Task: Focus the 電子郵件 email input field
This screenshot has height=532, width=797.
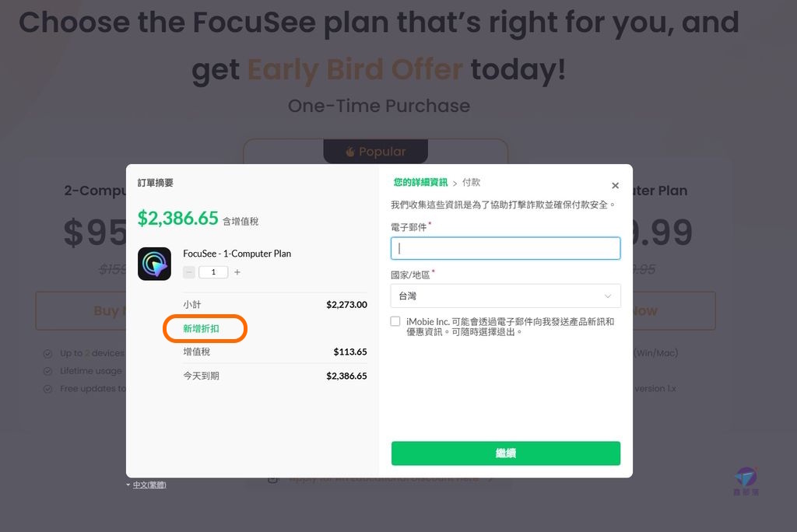Action: pyautogui.click(x=505, y=248)
